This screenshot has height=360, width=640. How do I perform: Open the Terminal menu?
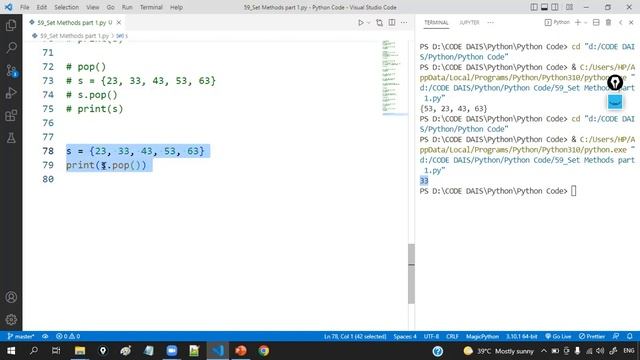[x=151, y=7]
